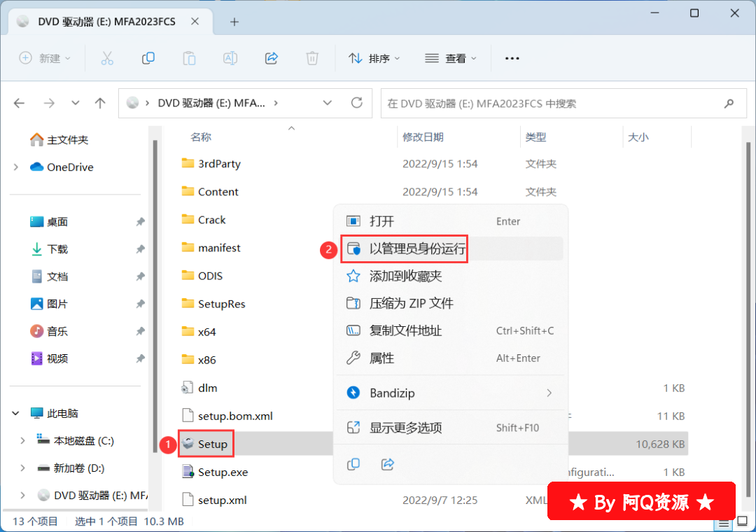Viewport: 756px width, 532px height.
Task: Open 主文件夹 in the sidebar
Action: [x=59, y=140]
